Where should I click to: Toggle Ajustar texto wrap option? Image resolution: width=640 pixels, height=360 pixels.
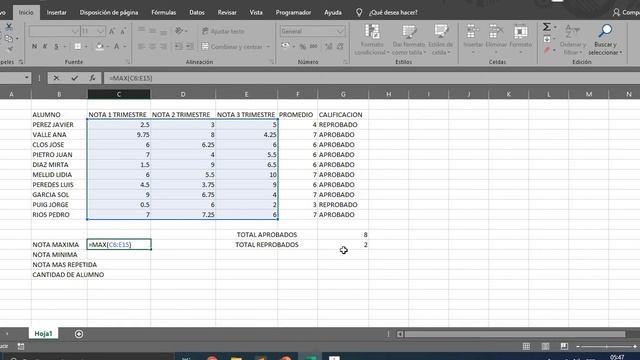point(223,31)
